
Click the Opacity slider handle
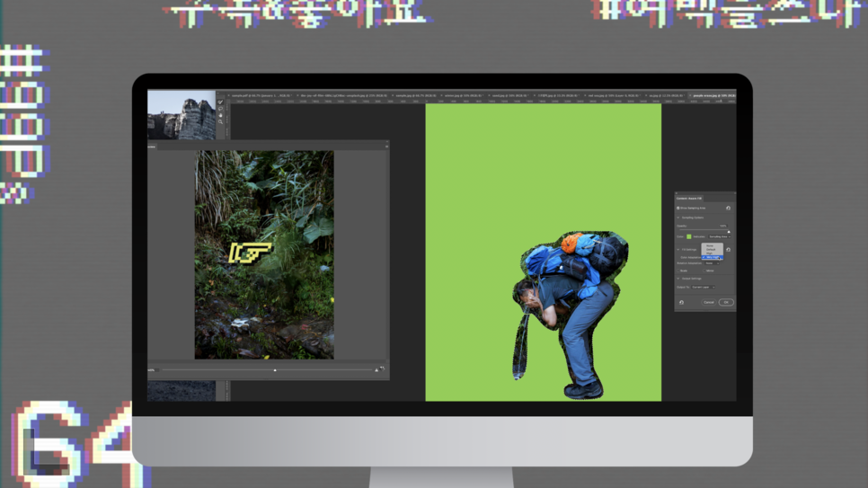click(729, 232)
